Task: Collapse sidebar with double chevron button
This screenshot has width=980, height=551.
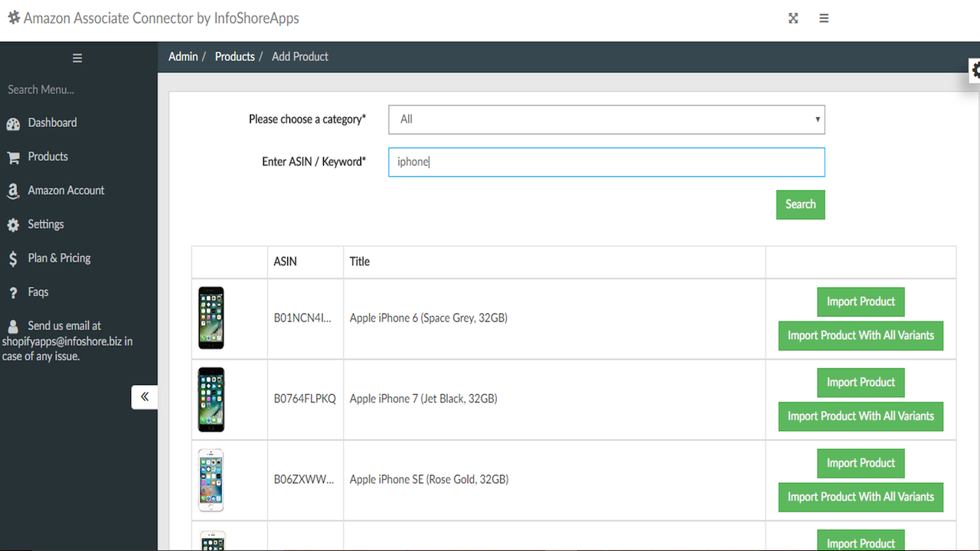Action: click(x=144, y=397)
